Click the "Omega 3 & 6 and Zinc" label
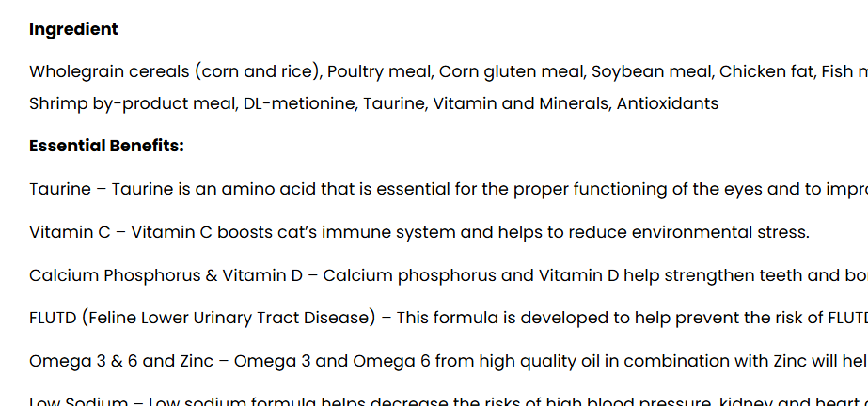The height and width of the screenshot is (406, 868). pos(123,361)
